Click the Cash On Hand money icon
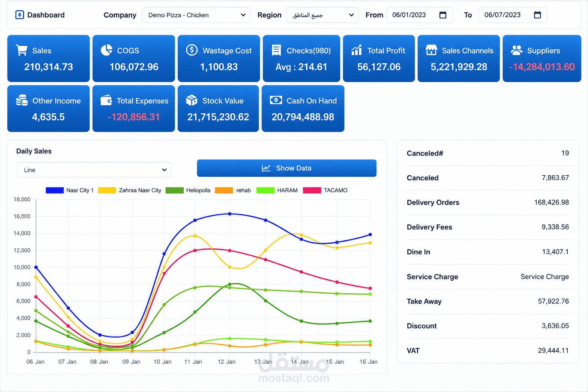 (x=276, y=100)
